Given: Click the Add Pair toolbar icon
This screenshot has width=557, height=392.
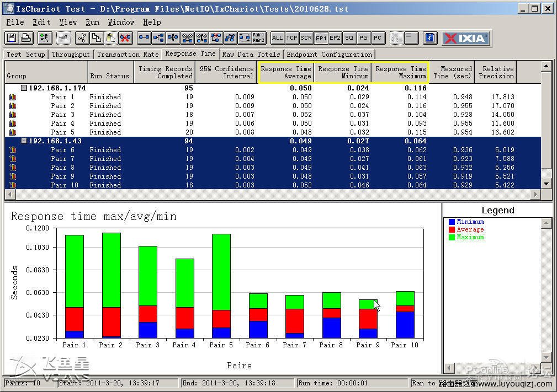Looking at the screenshot, I should tap(144, 38).
